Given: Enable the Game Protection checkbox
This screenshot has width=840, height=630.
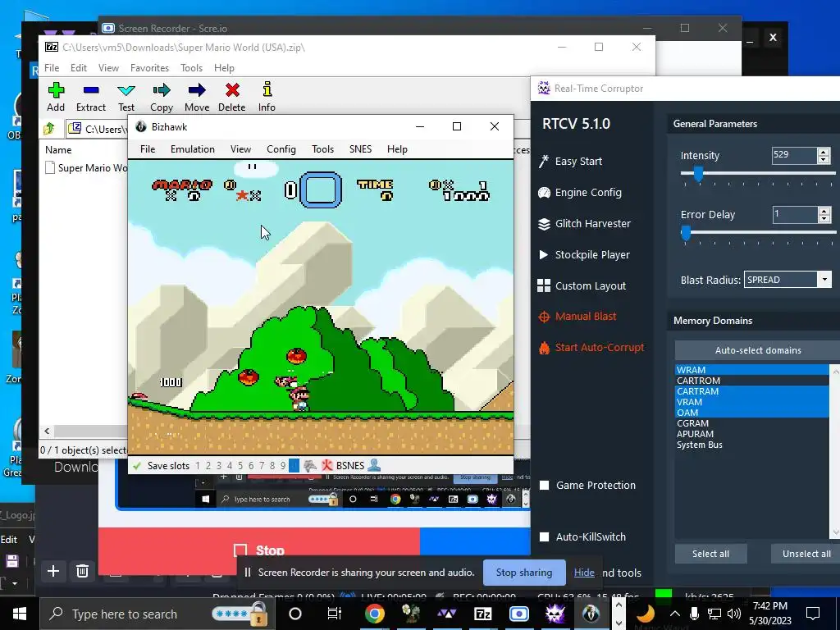Looking at the screenshot, I should pyautogui.click(x=545, y=486).
